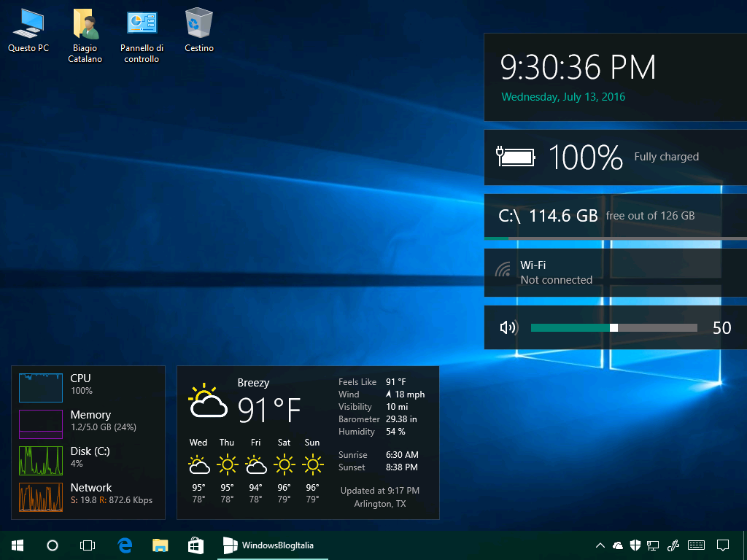Mute volume using the speaker icon

508,327
